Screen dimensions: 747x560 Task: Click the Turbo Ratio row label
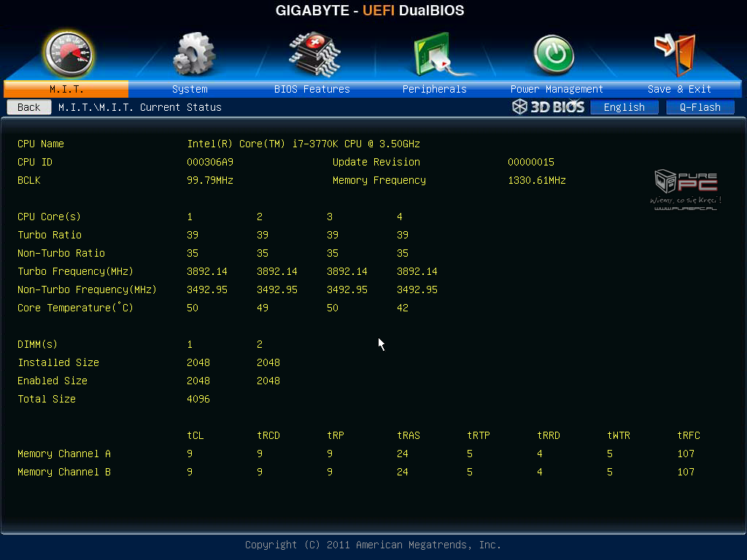tap(50, 235)
